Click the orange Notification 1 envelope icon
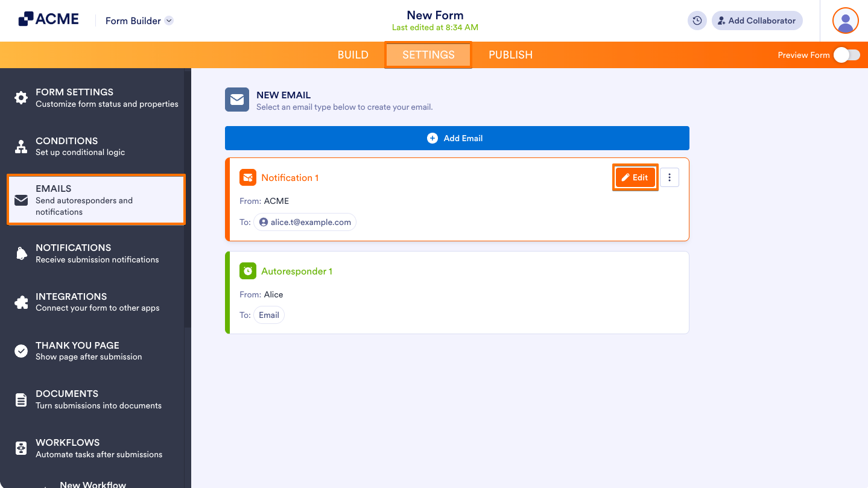The image size is (868, 488). 248,177
